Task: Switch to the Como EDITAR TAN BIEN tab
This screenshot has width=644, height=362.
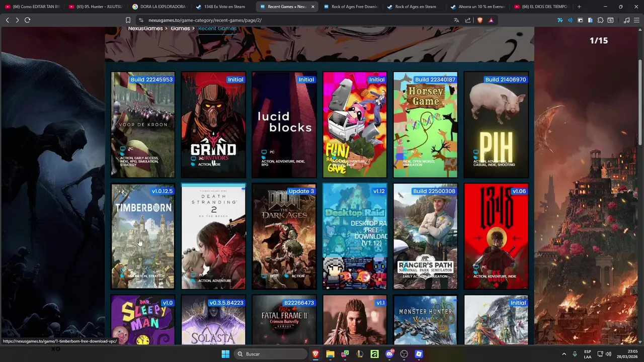Action: click(32, 7)
